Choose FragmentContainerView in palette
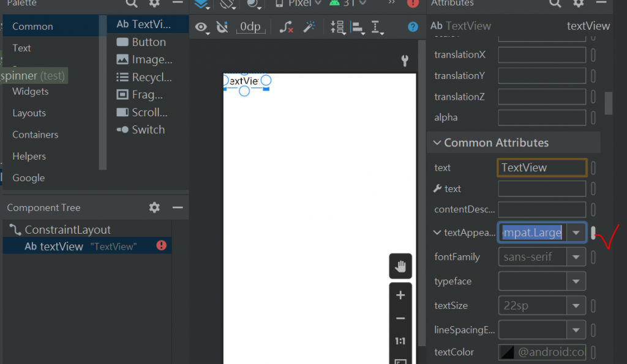Screen dimensions: 627x364 (148, 95)
